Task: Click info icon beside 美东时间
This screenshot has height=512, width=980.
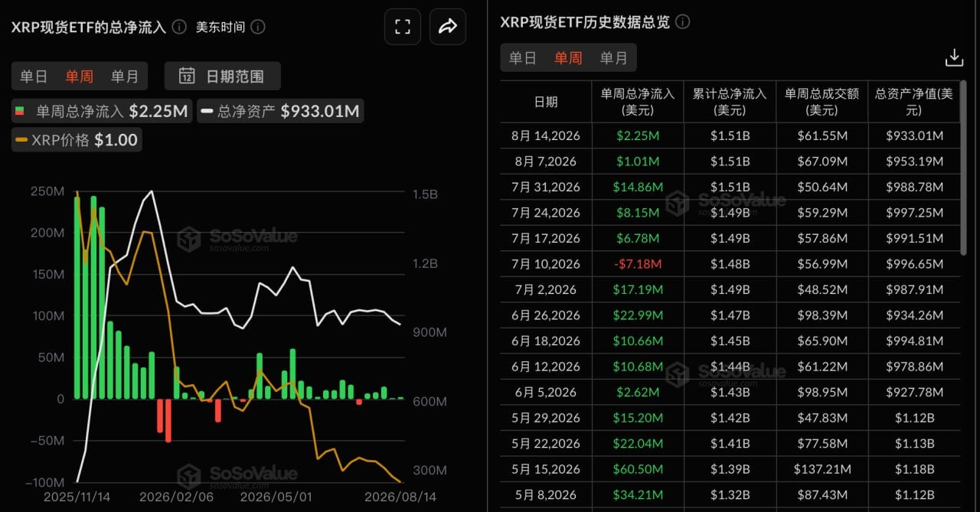Action: pos(258,27)
